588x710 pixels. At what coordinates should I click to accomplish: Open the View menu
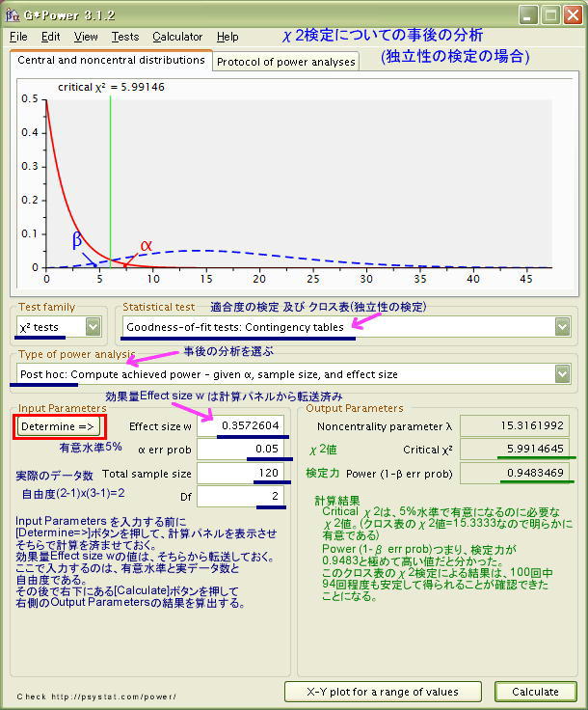click(86, 37)
